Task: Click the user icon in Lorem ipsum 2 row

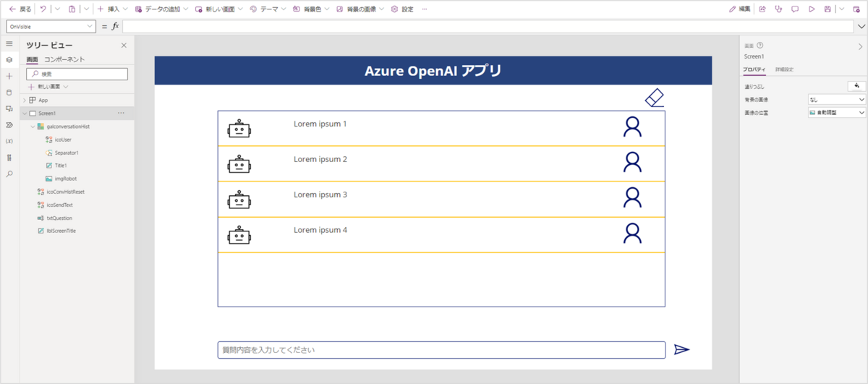Action: coord(632,162)
